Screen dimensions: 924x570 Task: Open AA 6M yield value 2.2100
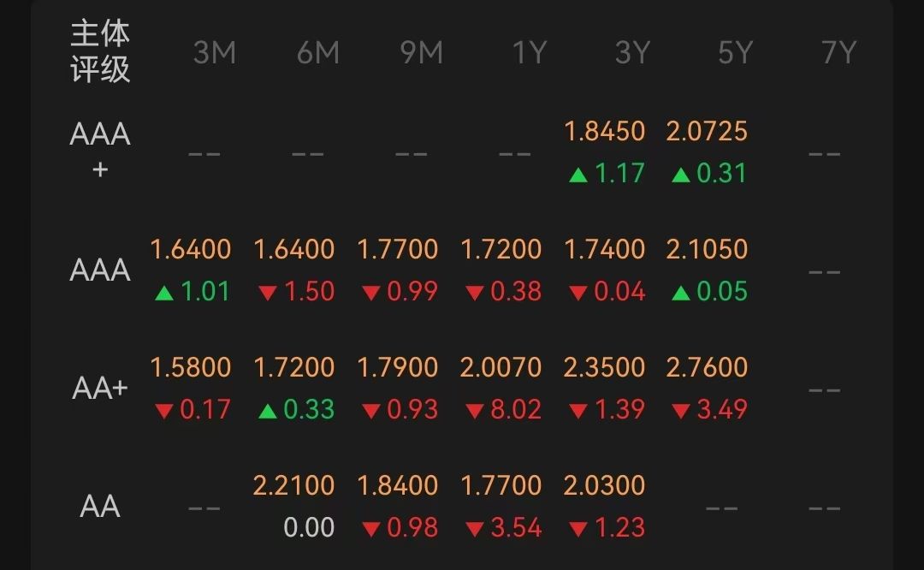tap(293, 486)
